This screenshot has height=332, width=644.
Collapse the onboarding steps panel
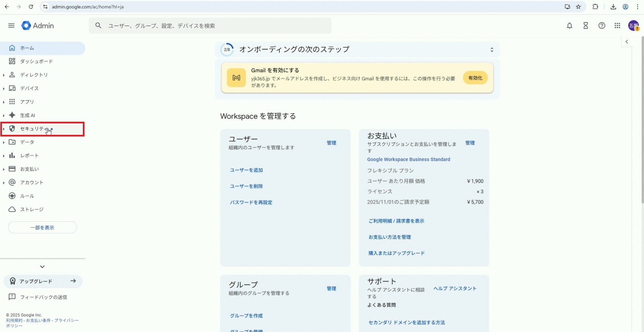491,50
